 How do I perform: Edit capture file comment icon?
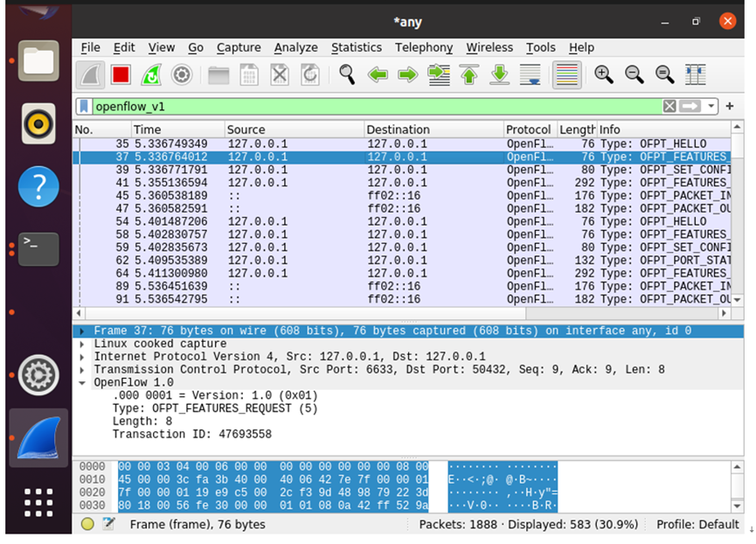(109, 524)
